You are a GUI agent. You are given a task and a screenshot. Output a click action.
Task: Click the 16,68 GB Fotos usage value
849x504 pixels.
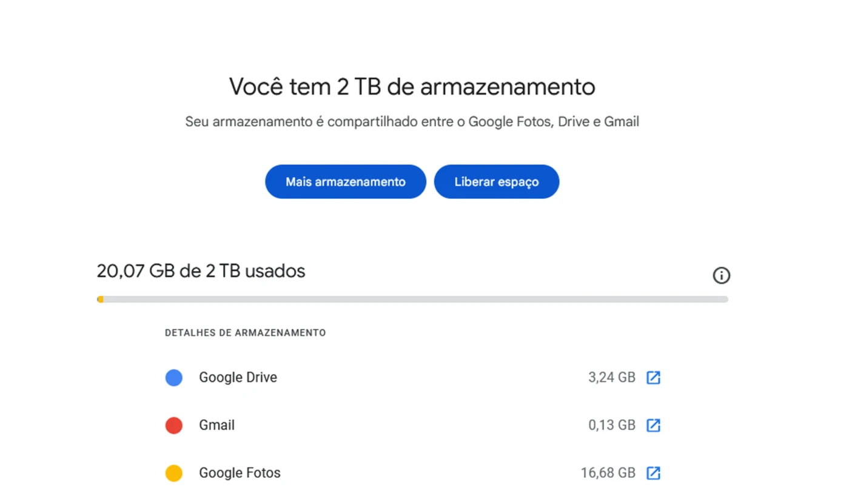[x=608, y=473]
